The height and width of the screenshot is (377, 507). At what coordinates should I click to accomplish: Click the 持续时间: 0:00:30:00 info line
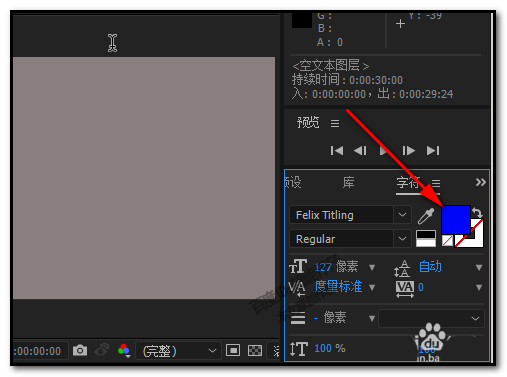click(x=347, y=80)
